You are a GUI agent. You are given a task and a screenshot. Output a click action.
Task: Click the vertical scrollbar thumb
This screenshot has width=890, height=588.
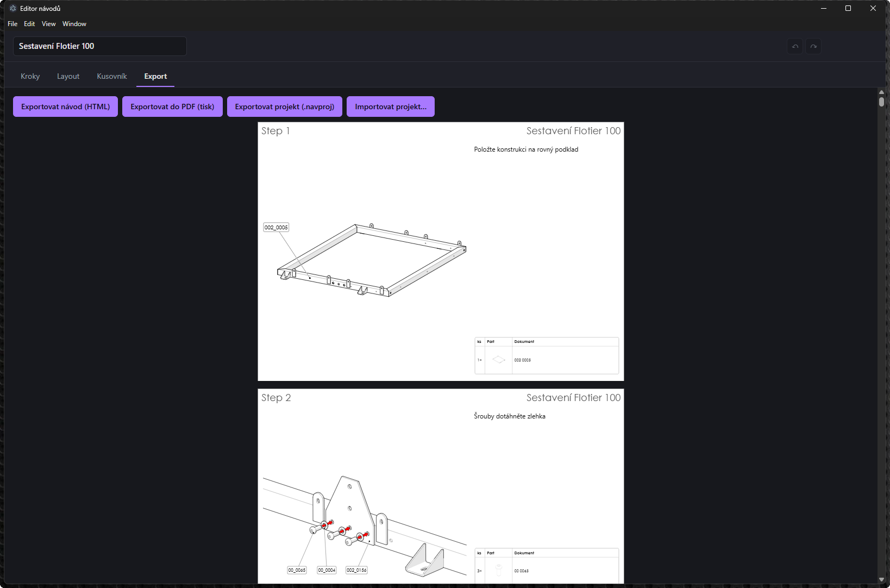click(881, 102)
